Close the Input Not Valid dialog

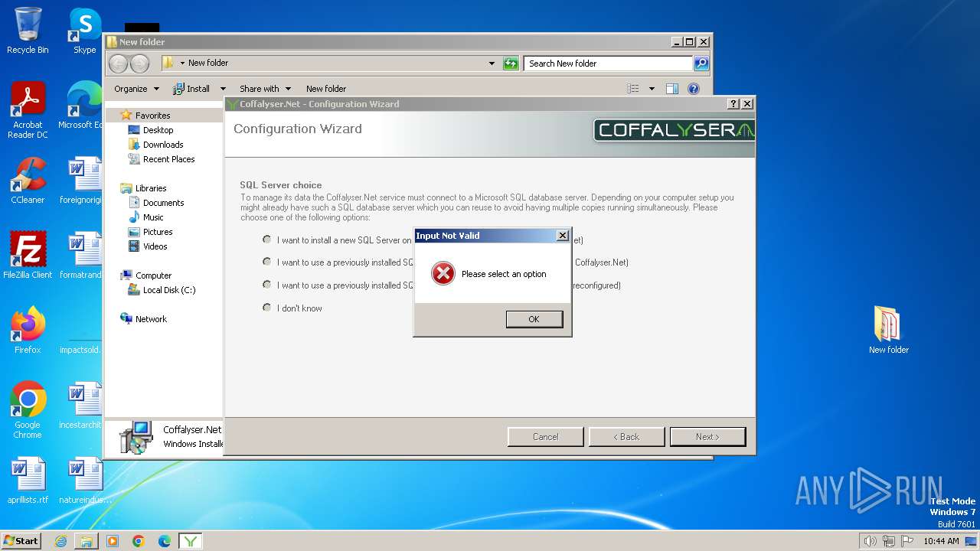click(562, 236)
